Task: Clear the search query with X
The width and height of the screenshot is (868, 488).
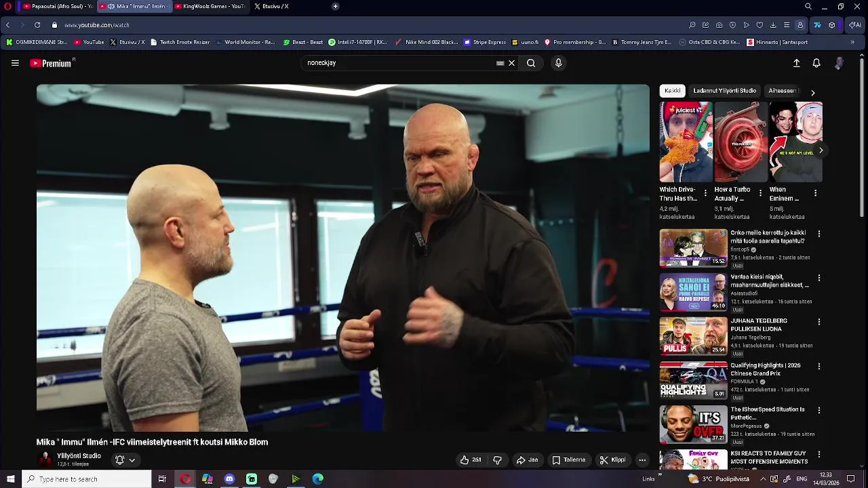Action: (x=512, y=63)
